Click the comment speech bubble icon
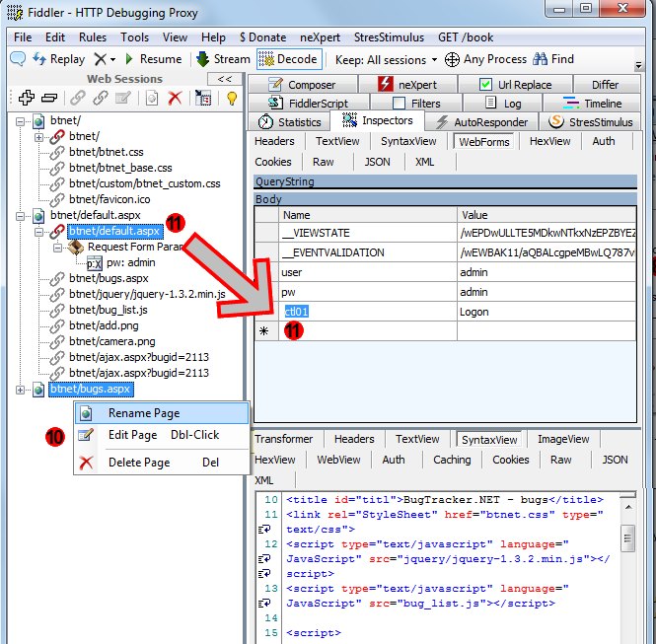656x644 pixels. [x=18, y=59]
